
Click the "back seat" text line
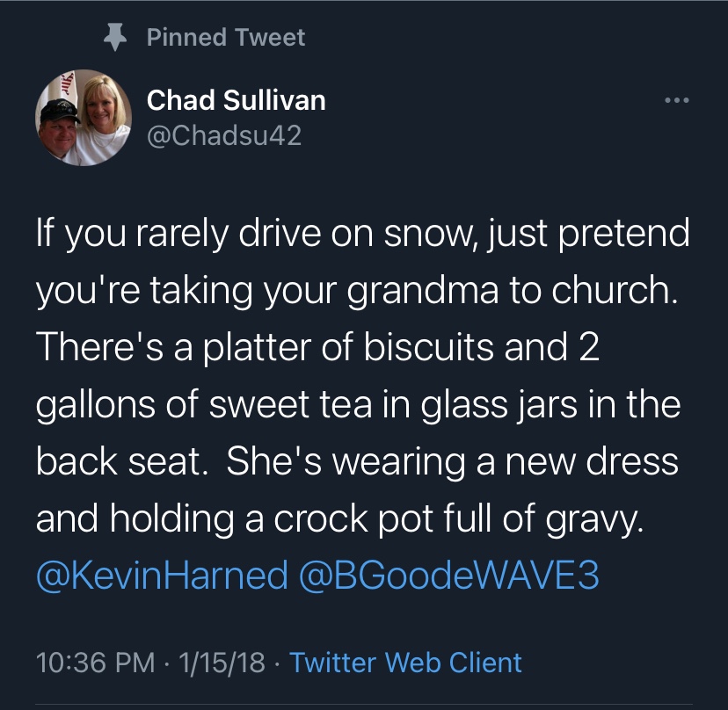(357, 463)
